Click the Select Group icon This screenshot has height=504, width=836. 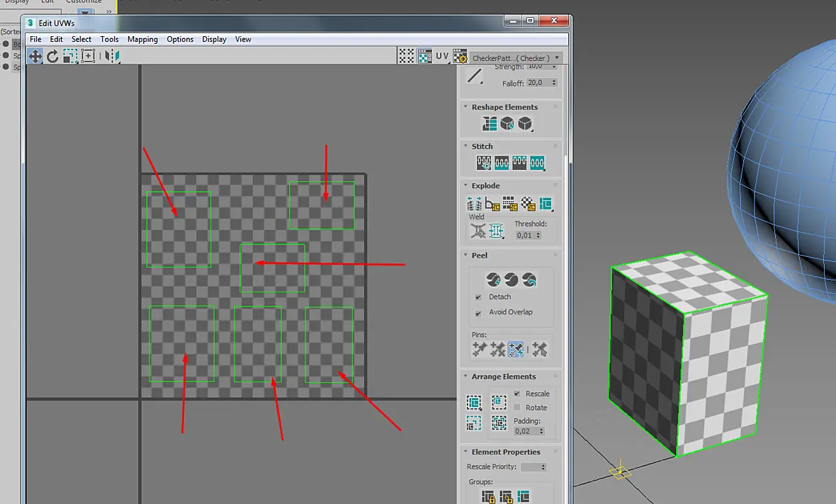click(524, 497)
